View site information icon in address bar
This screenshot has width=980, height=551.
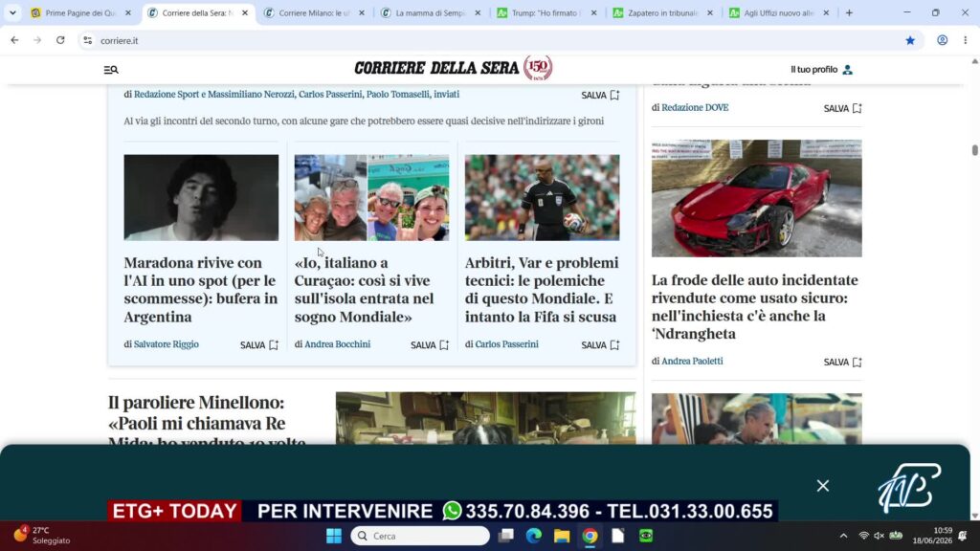[x=87, y=40]
